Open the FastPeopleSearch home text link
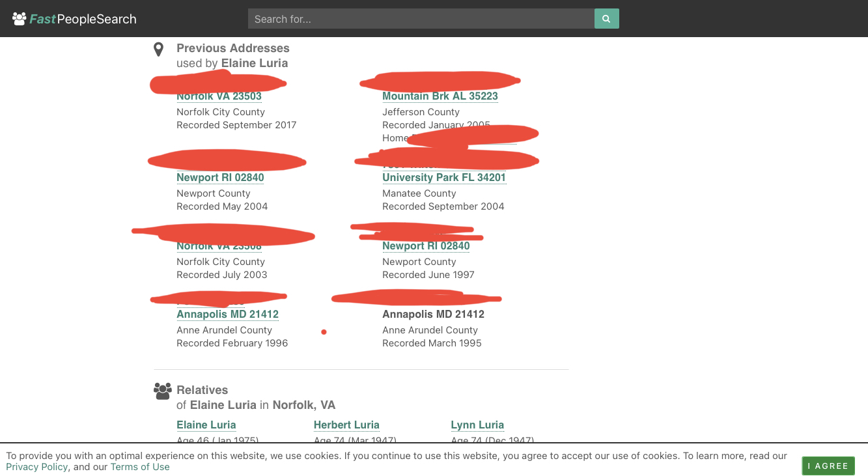Image resolution: width=868 pixels, height=476 pixels. click(83, 19)
